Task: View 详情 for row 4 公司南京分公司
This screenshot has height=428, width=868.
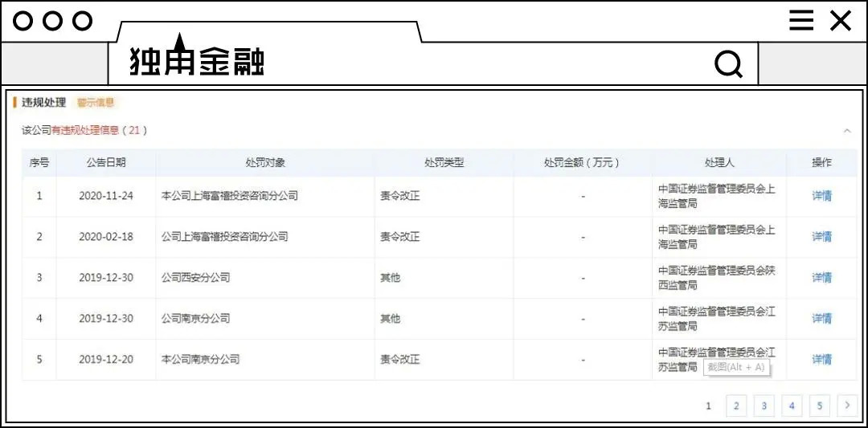Action: [821, 319]
